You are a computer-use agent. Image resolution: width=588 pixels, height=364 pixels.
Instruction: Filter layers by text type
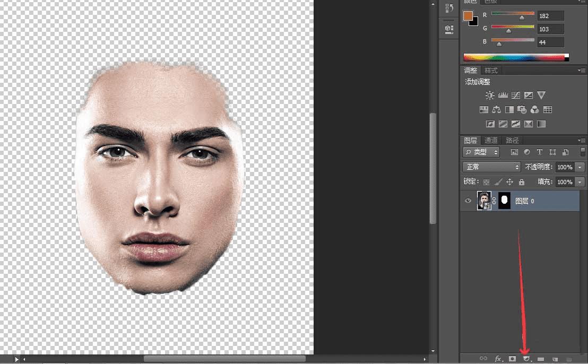pos(540,152)
